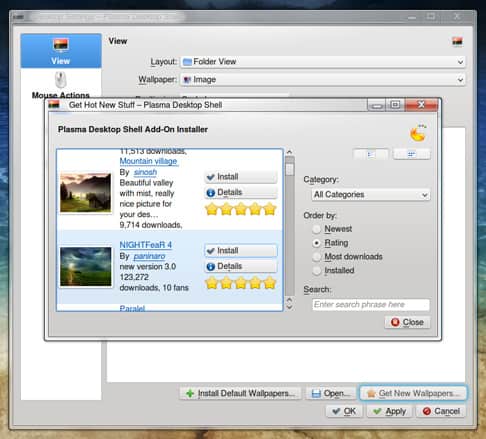
Task: Click the Mountain village thumbnail image
Action: pyautogui.click(x=86, y=193)
